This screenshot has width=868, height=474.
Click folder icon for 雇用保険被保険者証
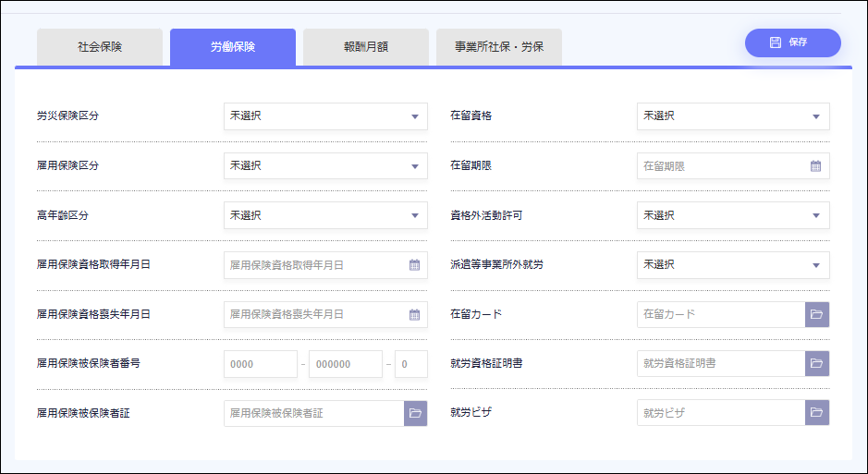415,413
